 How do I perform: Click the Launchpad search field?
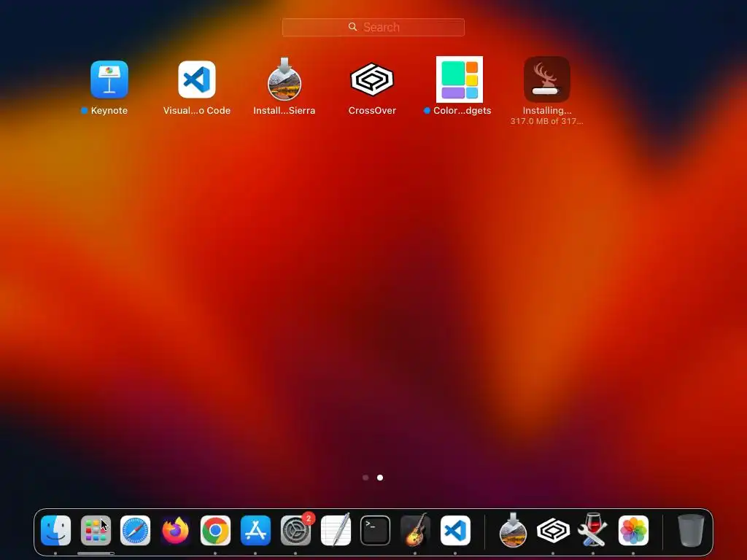pyautogui.click(x=373, y=27)
